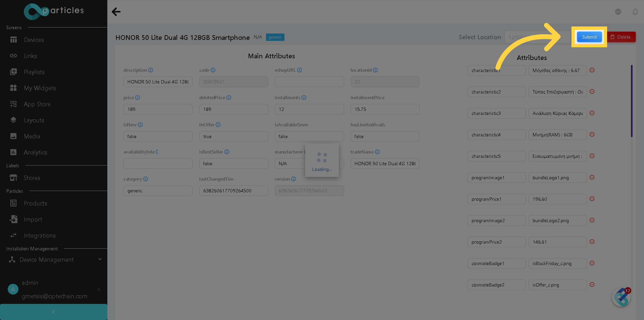Click the back arrow icon
The image size is (644, 320).
pos(116,12)
